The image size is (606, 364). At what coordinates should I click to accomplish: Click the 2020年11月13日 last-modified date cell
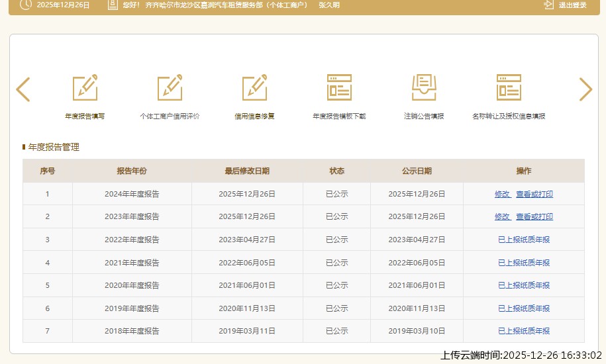pos(247,308)
